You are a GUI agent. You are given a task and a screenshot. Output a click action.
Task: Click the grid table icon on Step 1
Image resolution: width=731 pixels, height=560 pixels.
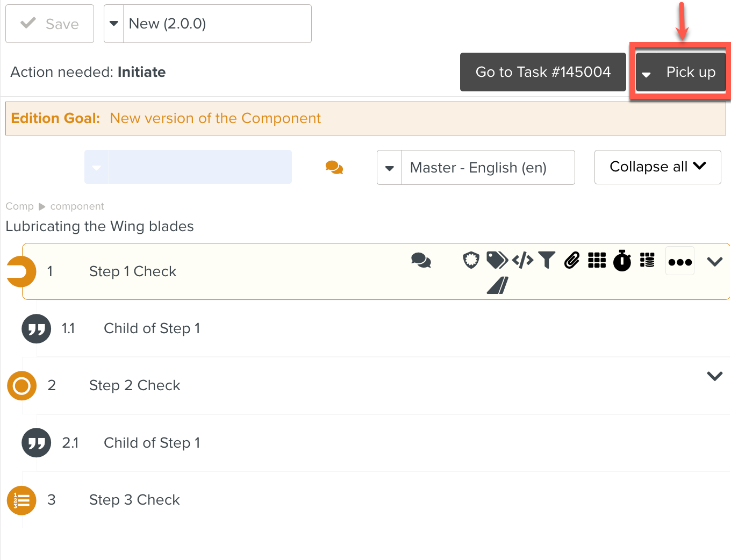tap(597, 260)
